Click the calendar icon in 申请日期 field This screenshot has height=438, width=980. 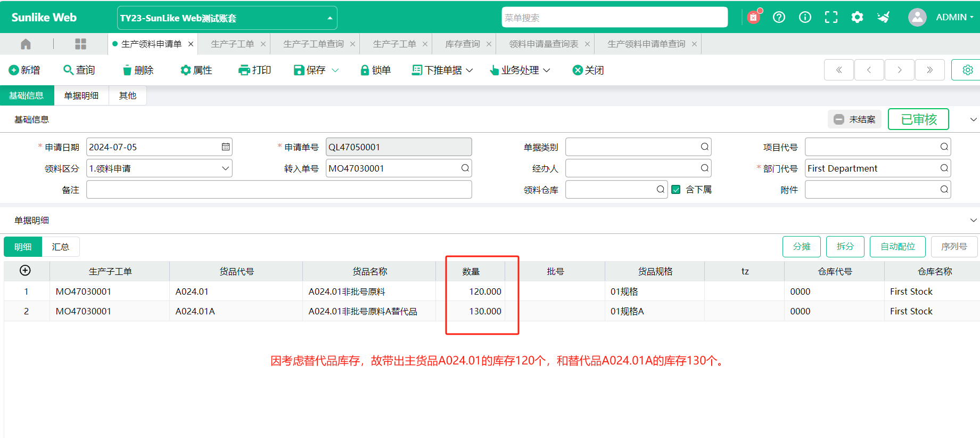click(x=226, y=147)
